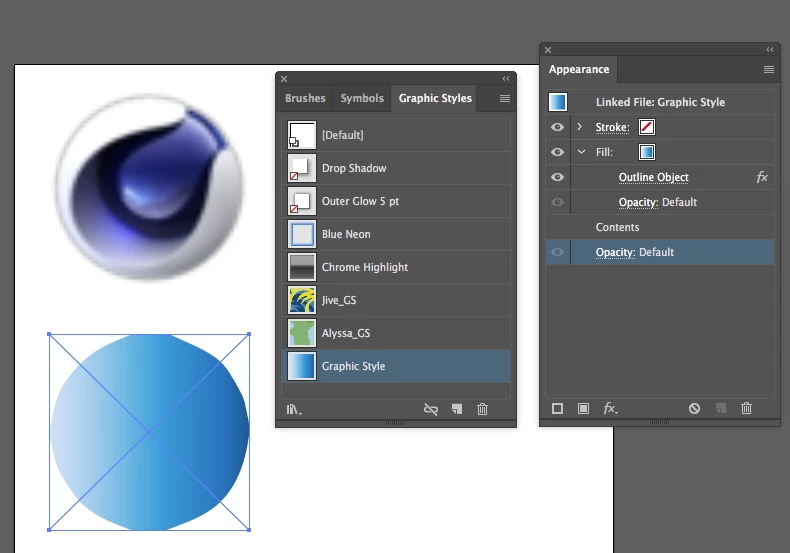Close the Appearance panel
Screen dimensions: 790x553
tap(548, 50)
